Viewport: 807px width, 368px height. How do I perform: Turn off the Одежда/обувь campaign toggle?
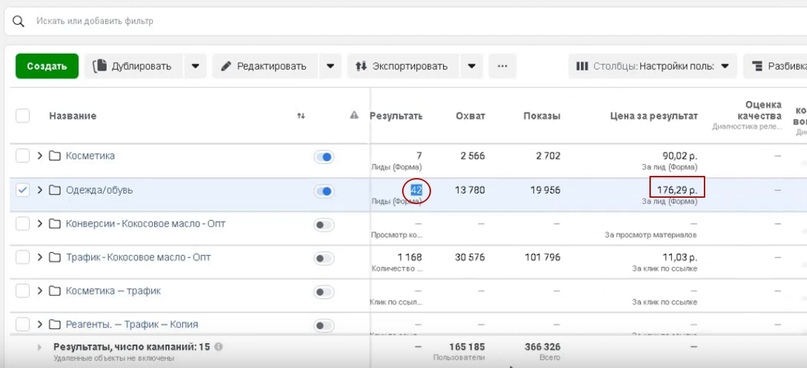[x=324, y=191]
